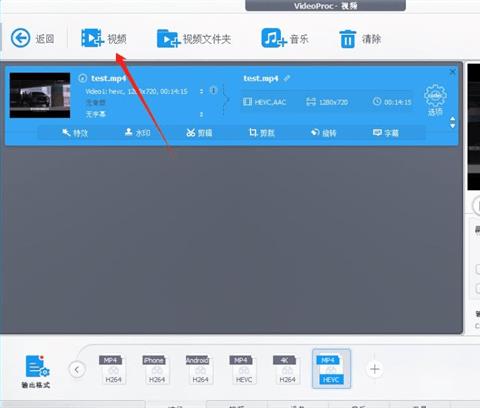Screen dimensions: 480x408
Task: Select iPhone H264 output format
Action: click(x=156, y=370)
